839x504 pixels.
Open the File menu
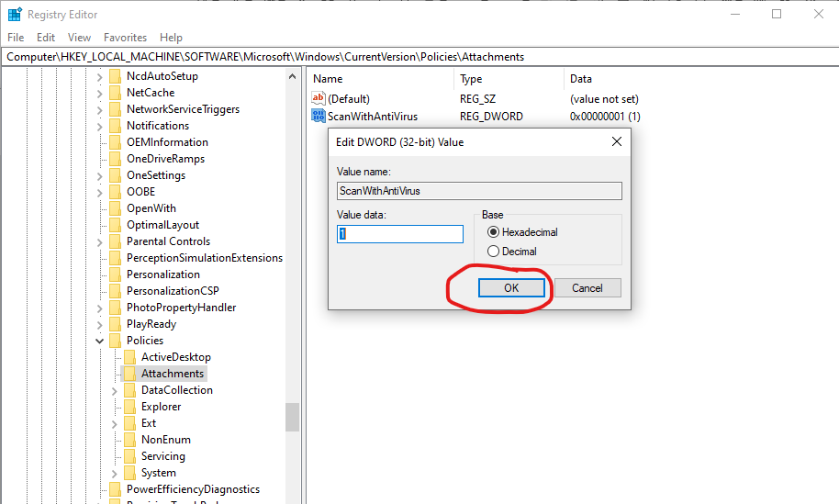click(x=16, y=38)
